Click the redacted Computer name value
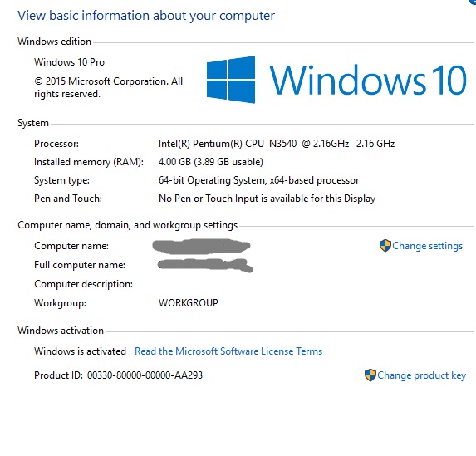The image size is (476, 456). click(x=201, y=246)
